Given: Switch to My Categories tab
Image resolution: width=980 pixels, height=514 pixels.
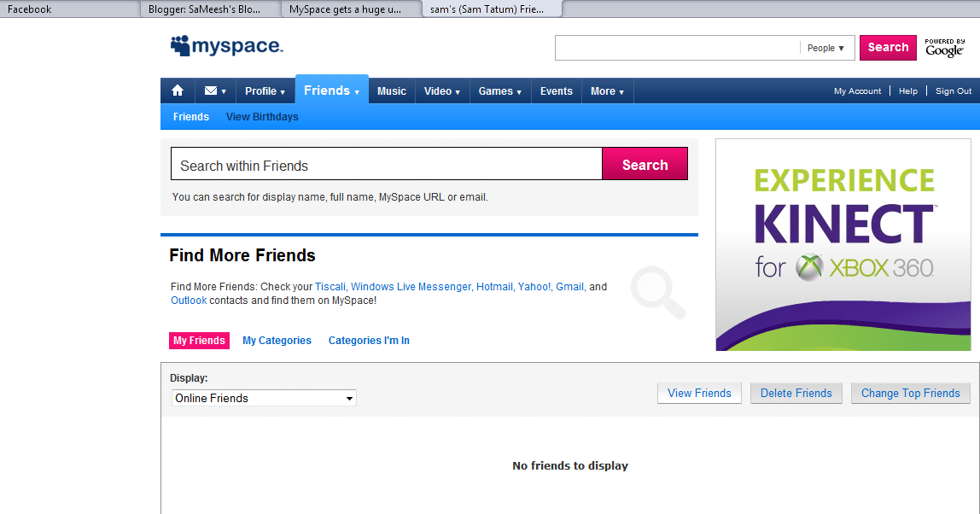Looking at the screenshot, I should pyautogui.click(x=277, y=340).
